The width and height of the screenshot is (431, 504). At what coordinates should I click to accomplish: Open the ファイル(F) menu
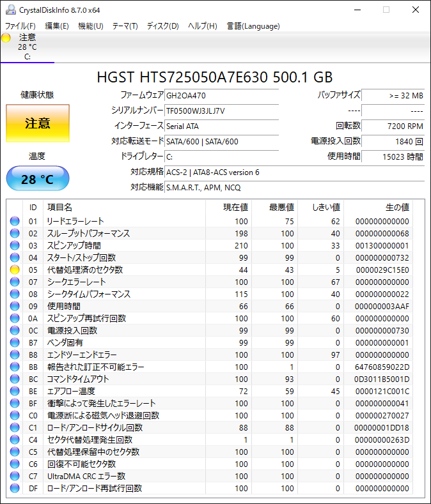(20, 26)
